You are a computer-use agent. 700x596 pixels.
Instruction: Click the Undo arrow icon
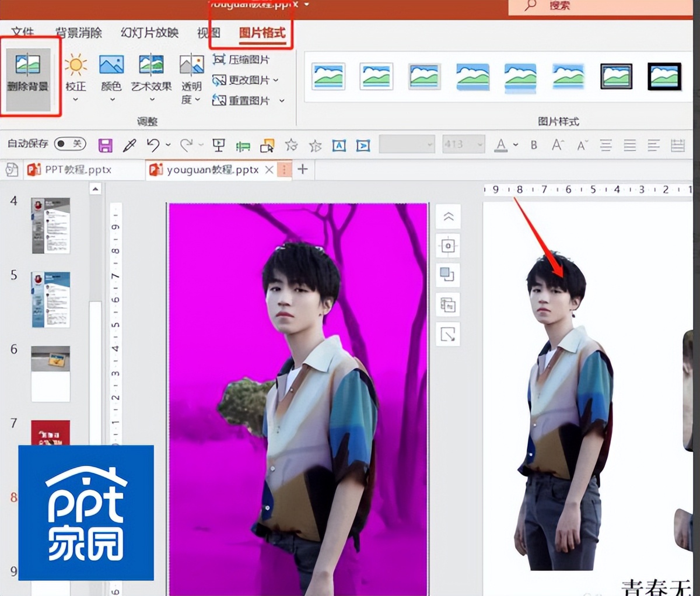click(153, 145)
